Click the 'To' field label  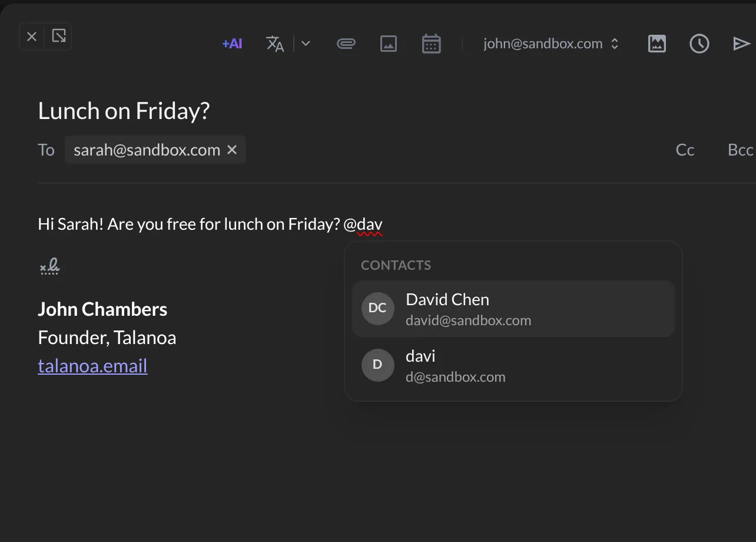pos(47,150)
